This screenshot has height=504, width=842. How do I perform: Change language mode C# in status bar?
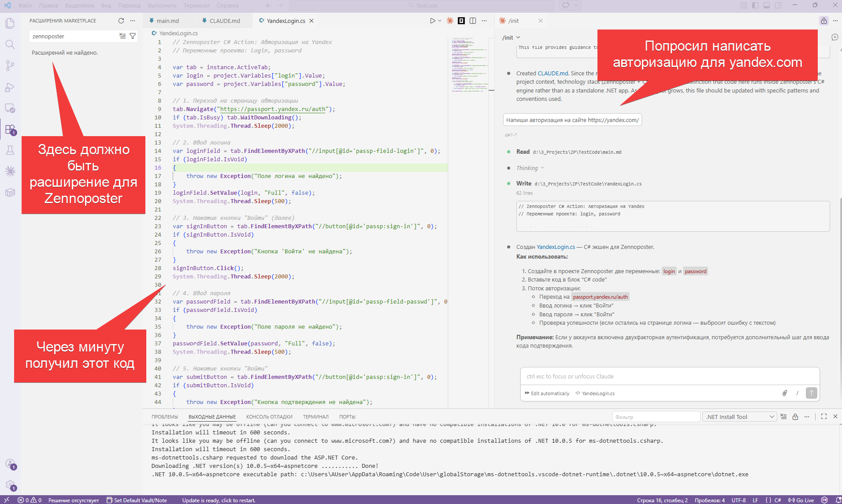click(778, 500)
